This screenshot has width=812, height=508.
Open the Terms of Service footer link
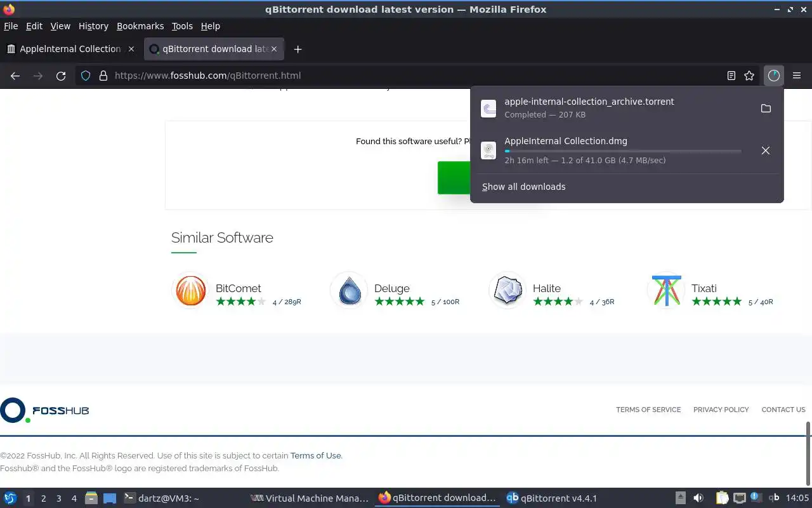coord(648,410)
